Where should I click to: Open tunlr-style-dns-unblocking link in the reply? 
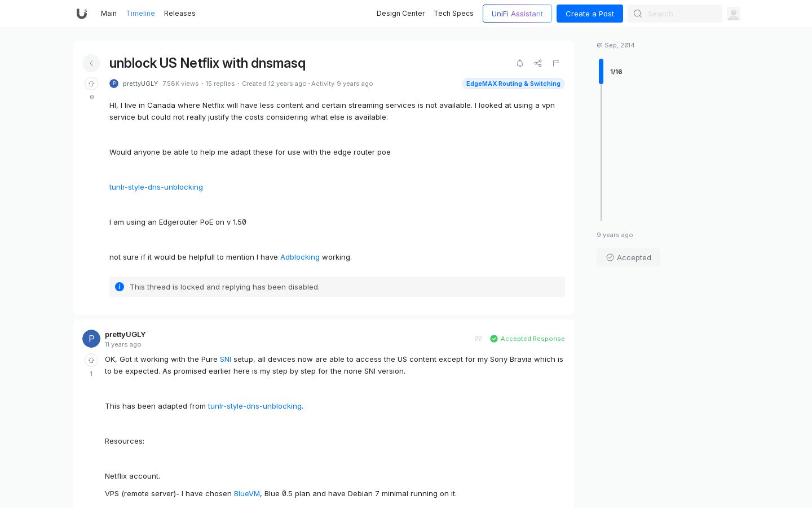pos(255,406)
